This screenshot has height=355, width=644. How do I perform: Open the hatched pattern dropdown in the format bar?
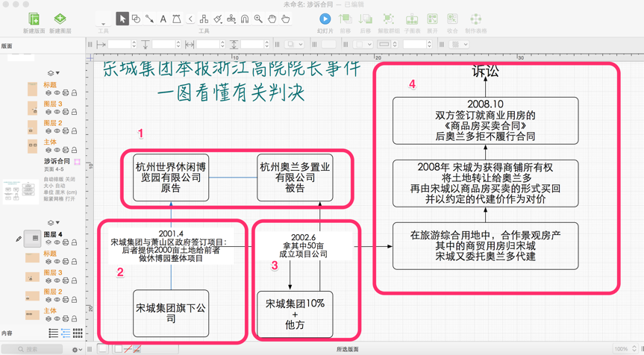pos(459,44)
